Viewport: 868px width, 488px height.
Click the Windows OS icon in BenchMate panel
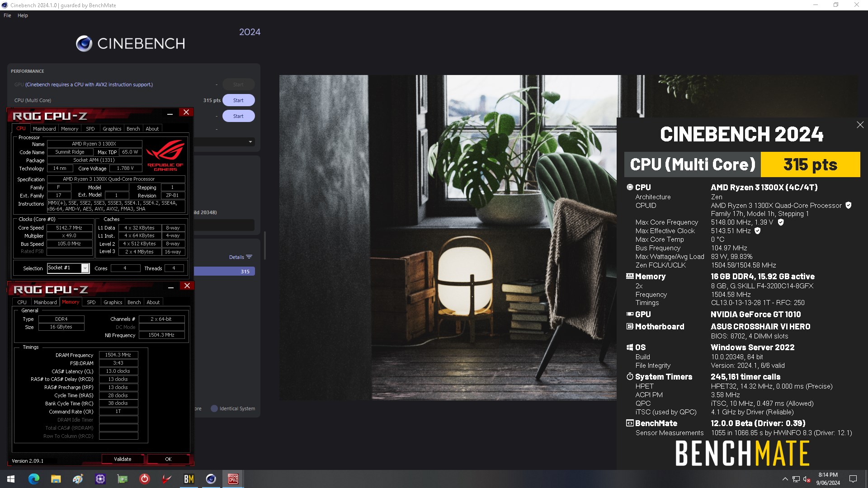[630, 347]
